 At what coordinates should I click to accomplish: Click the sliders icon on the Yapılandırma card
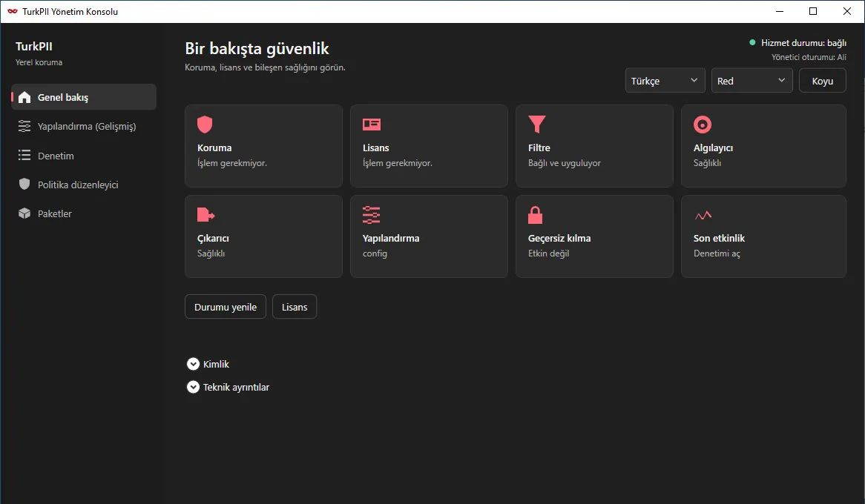[371, 215]
